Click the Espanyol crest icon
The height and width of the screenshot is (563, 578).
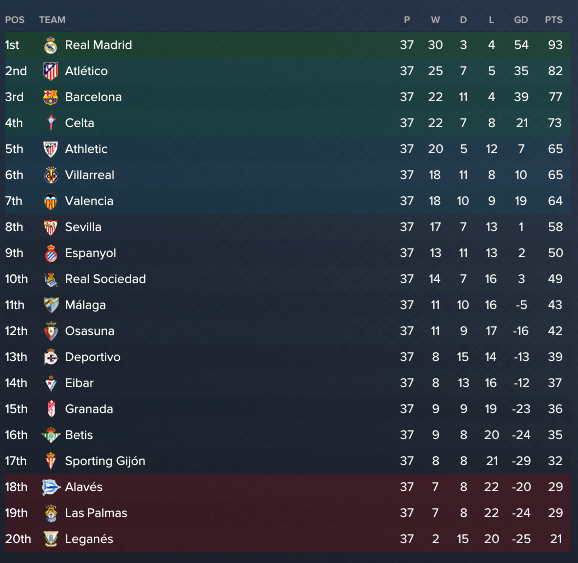51,253
